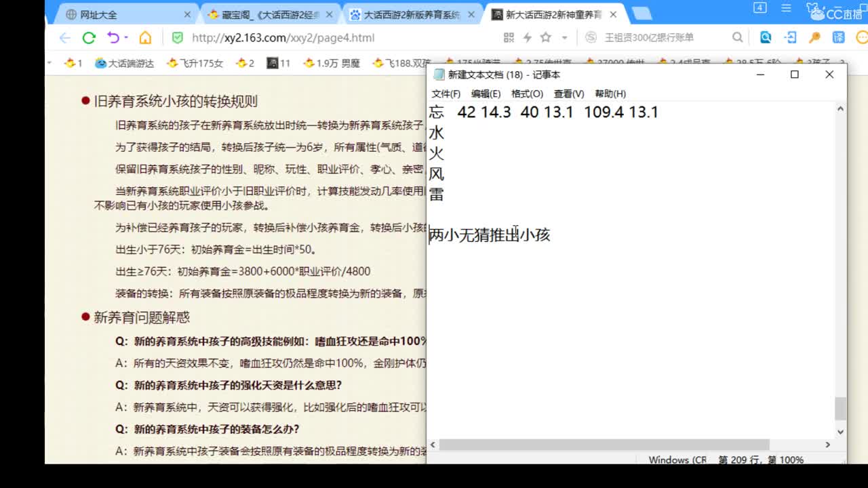Open the blue Q extension icon
The image size is (868, 488).
coord(766,38)
